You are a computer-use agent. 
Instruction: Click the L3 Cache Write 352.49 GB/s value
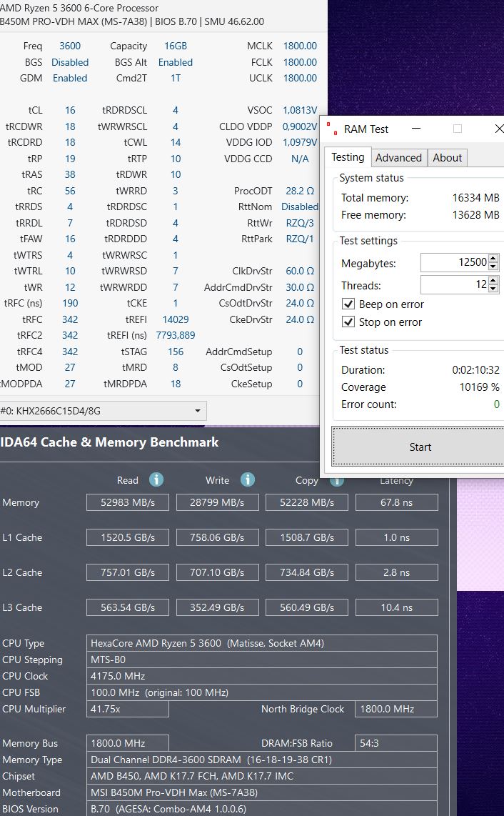[218, 607]
